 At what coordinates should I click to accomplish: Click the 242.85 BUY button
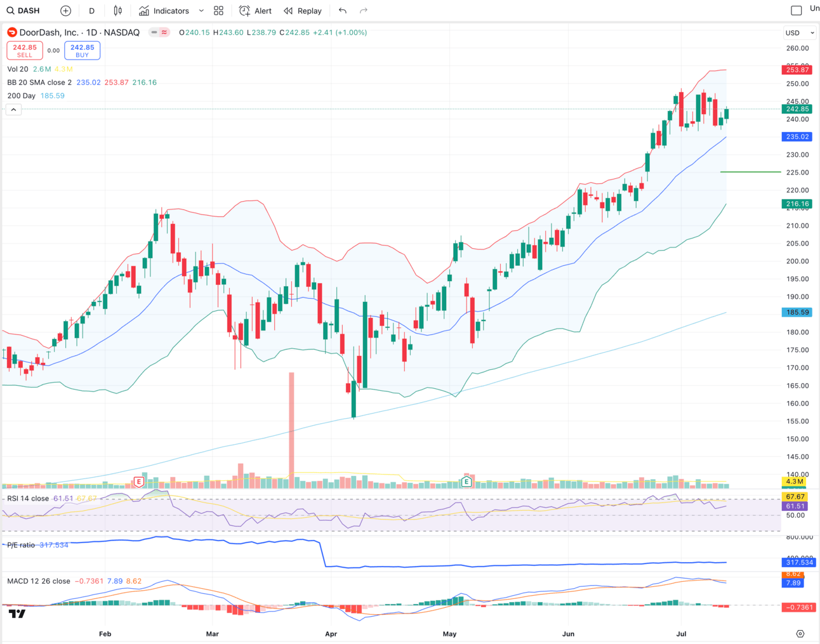pyautogui.click(x=82, y=51)
